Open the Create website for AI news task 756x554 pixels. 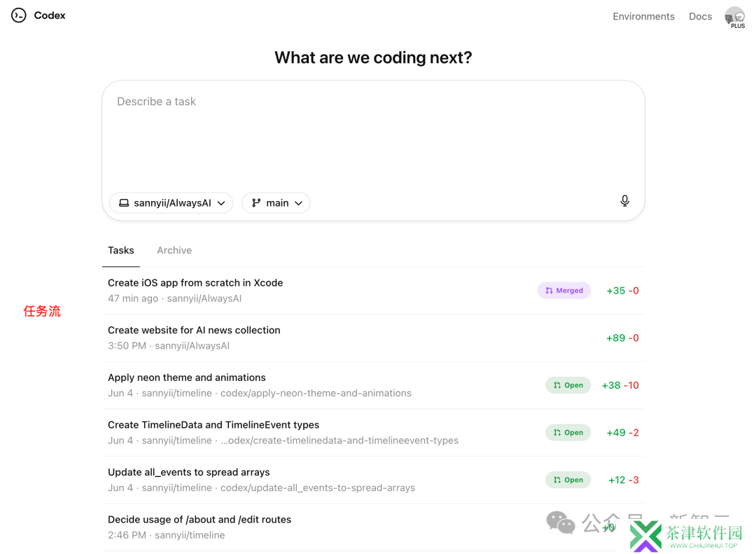(194, 330)
